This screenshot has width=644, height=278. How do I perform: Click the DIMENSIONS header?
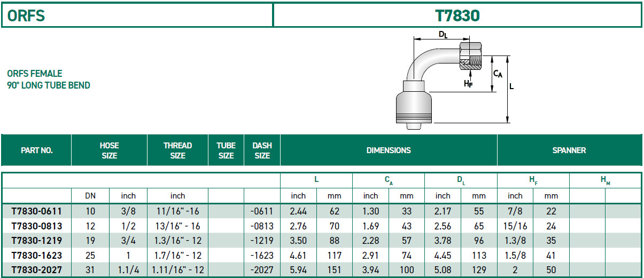tap(389, 150)
